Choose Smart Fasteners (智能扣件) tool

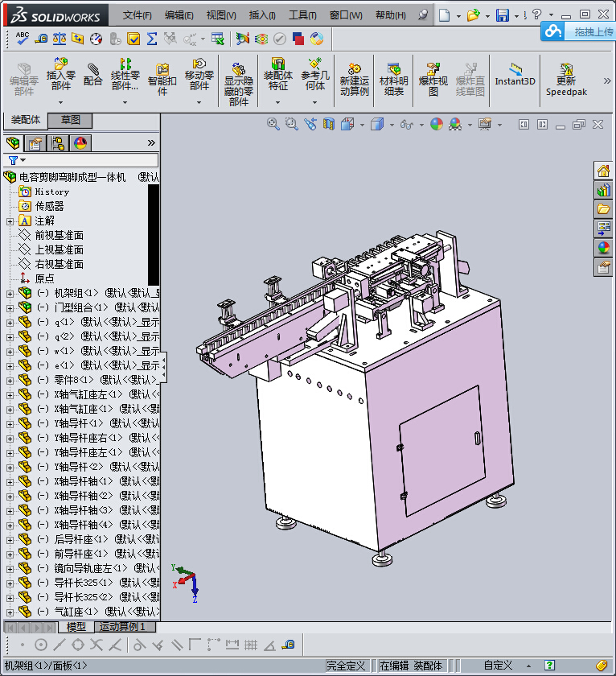(x=162, y=80)
